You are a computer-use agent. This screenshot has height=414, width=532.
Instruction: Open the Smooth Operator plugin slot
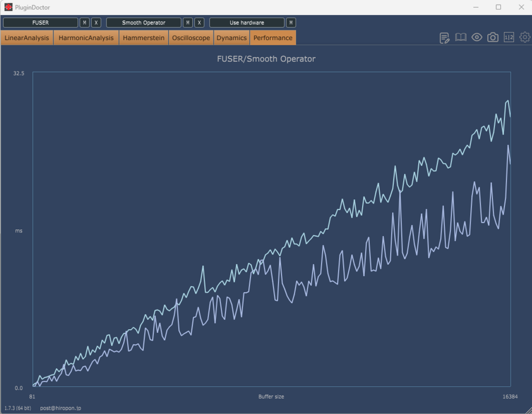pyautogui.click(x=143, y=23)
